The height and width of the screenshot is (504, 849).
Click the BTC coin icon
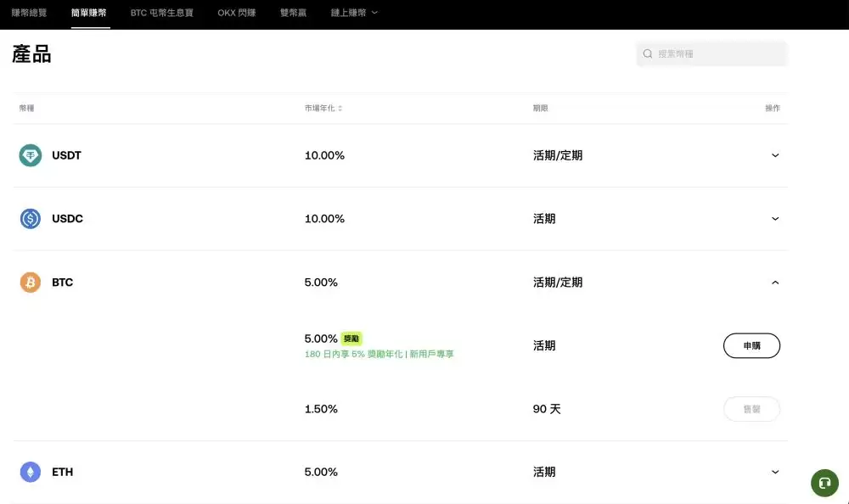30,282
